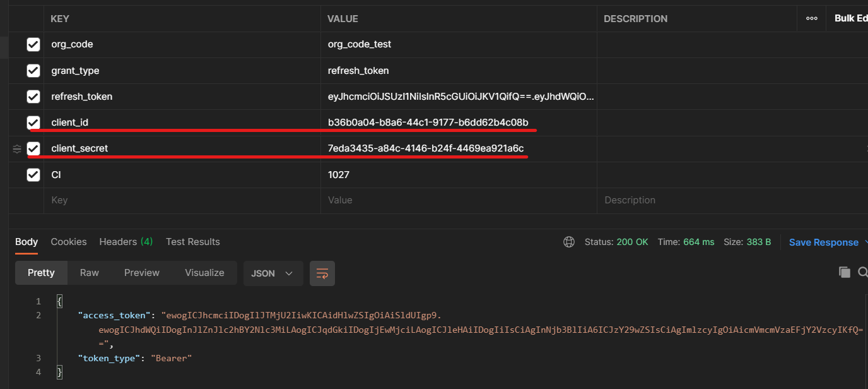Copy response body with the copy icon
The height and width of the screenshot is (389, 868).
(x=844, y=272)
